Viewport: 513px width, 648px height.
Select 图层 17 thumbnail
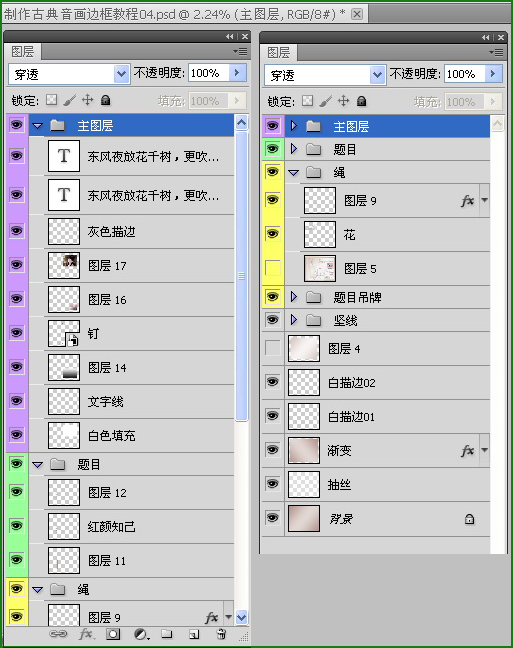click(64, 265)
